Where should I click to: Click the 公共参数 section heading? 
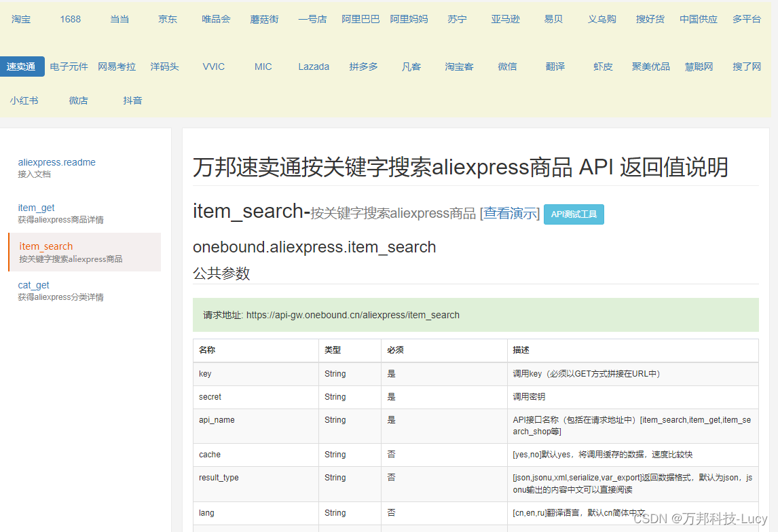pyautogui.click(x=221, y=273)
